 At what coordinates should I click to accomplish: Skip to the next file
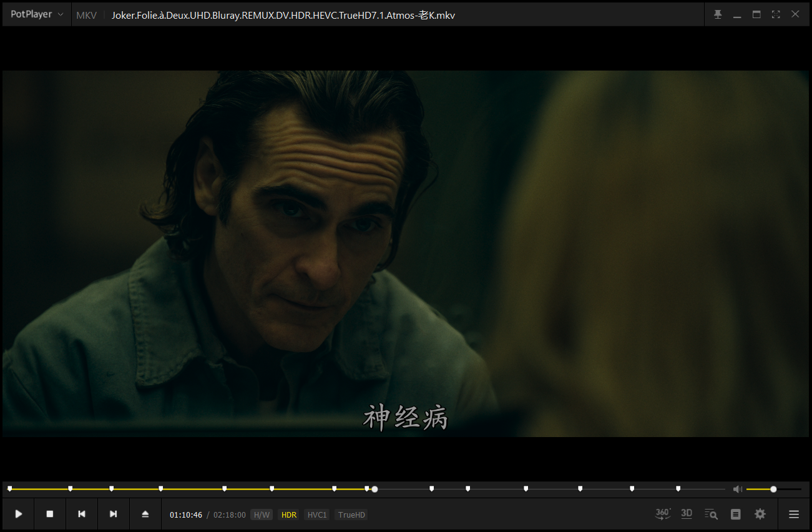coord(114,514)
